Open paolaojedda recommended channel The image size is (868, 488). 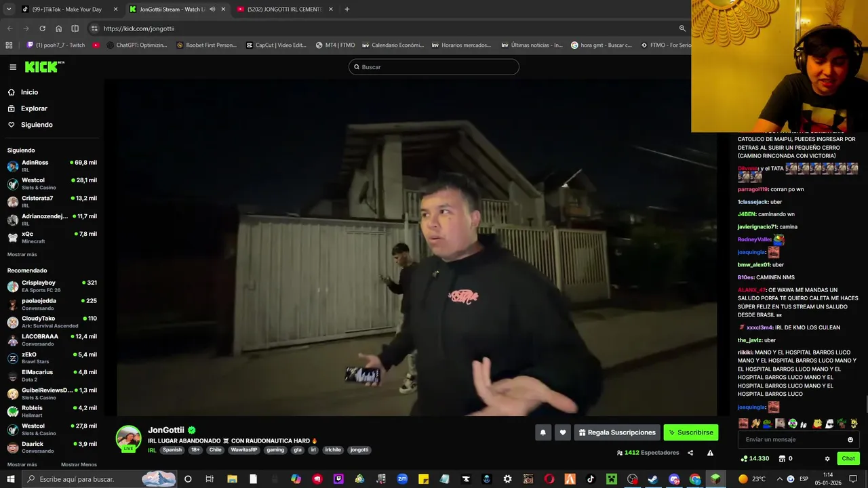coord(52,304)
